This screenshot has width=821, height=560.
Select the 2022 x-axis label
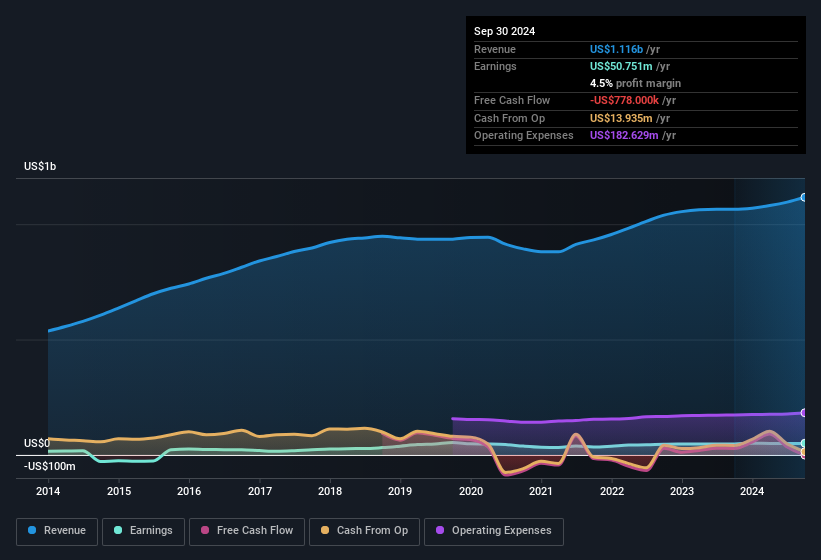click(612, 491)
